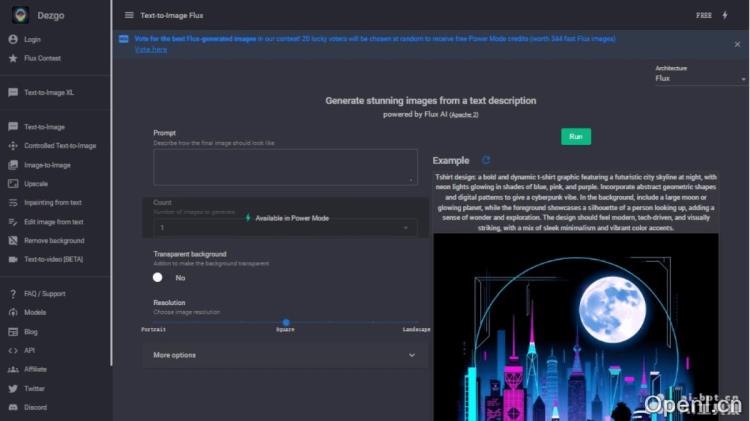Open Flux Contest star item
The width and height of the screenshot is (750, 421).
coord(42,58)
